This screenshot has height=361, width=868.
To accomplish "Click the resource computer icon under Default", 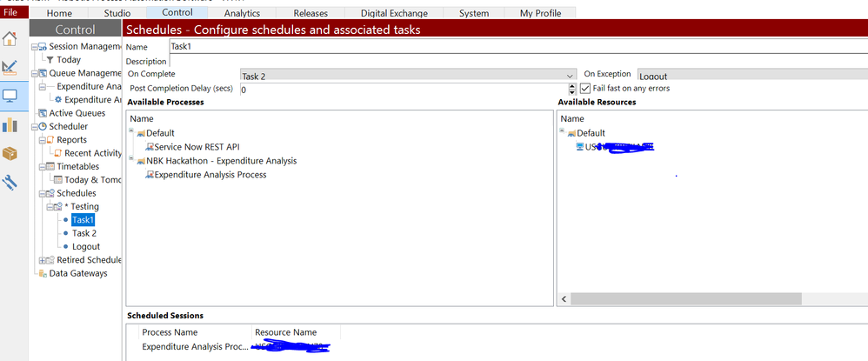I will click(580, 147).
